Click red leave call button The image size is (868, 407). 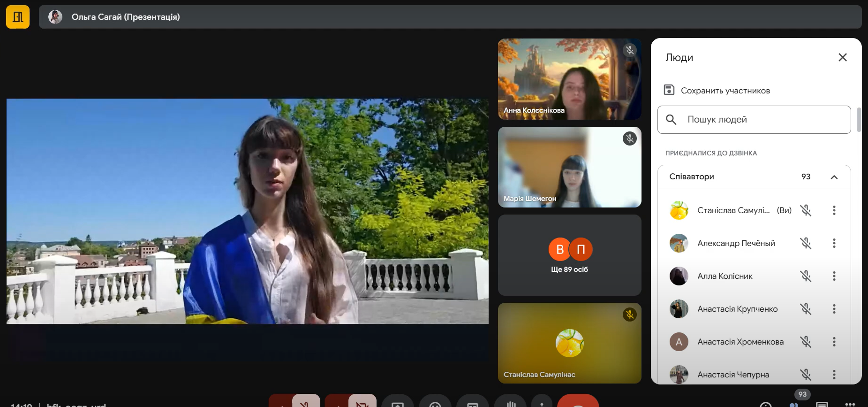[578, 402]
